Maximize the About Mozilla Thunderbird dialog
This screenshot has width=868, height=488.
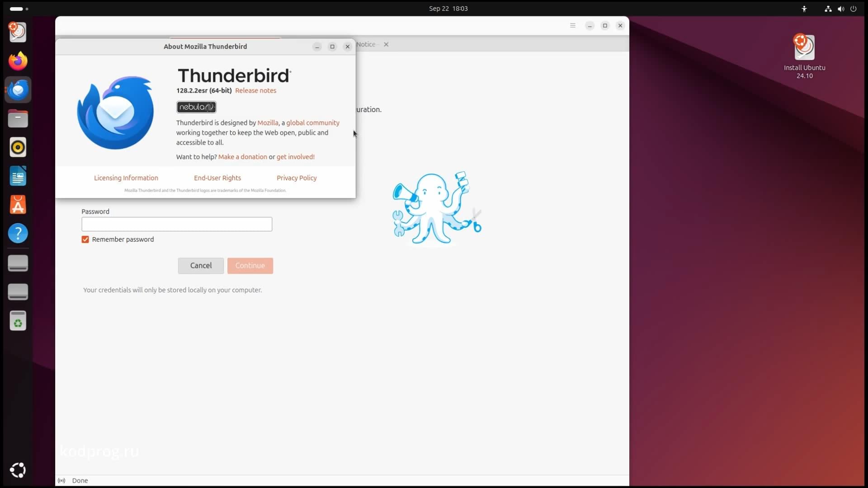332,47
